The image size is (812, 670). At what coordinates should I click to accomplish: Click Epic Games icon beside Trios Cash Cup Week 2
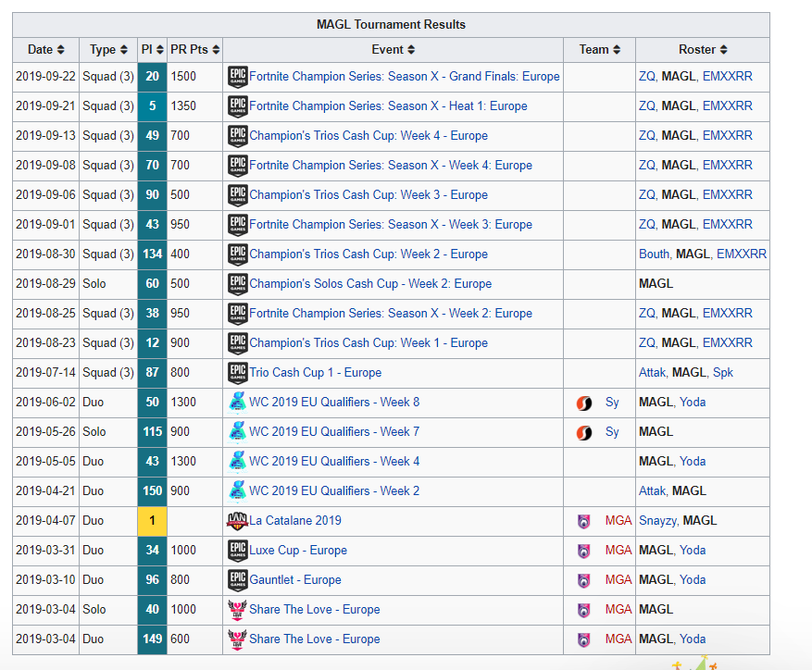pos(238,254)
